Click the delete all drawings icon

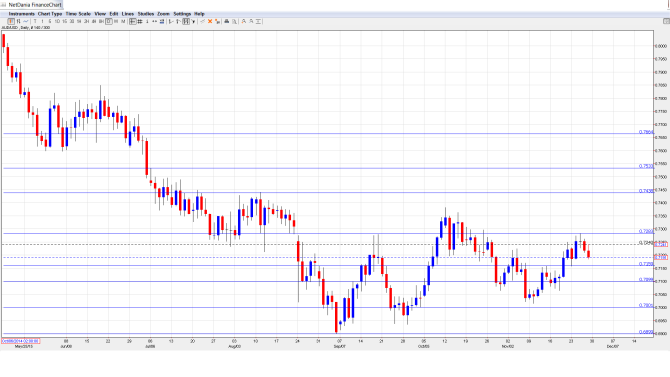pyautogui.click(x=217, y=21)
